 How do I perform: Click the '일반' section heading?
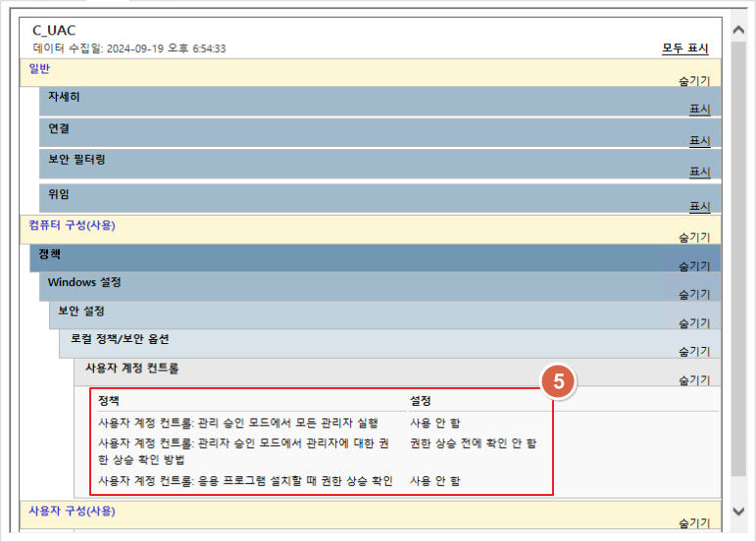(39, 69)
